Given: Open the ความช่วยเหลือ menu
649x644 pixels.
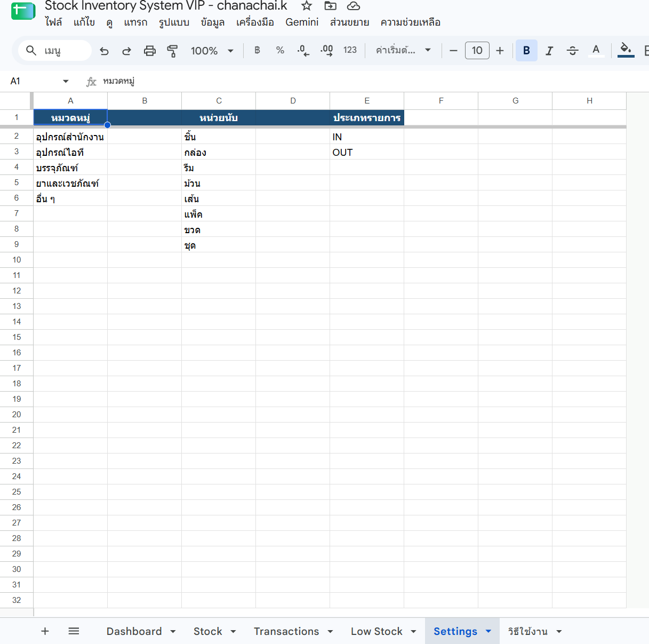Looking at the screenshot, I should pyautogui.click(x=410, y=22).
